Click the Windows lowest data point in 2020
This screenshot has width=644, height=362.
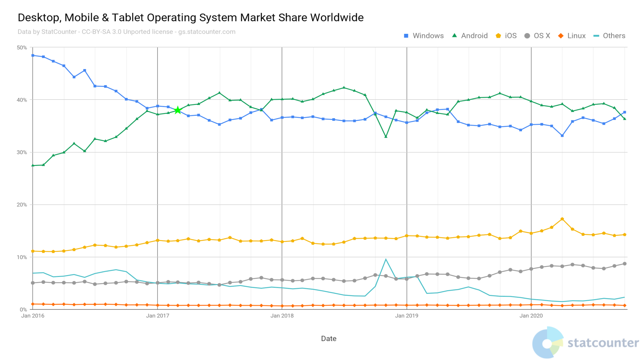coord(562,136)
